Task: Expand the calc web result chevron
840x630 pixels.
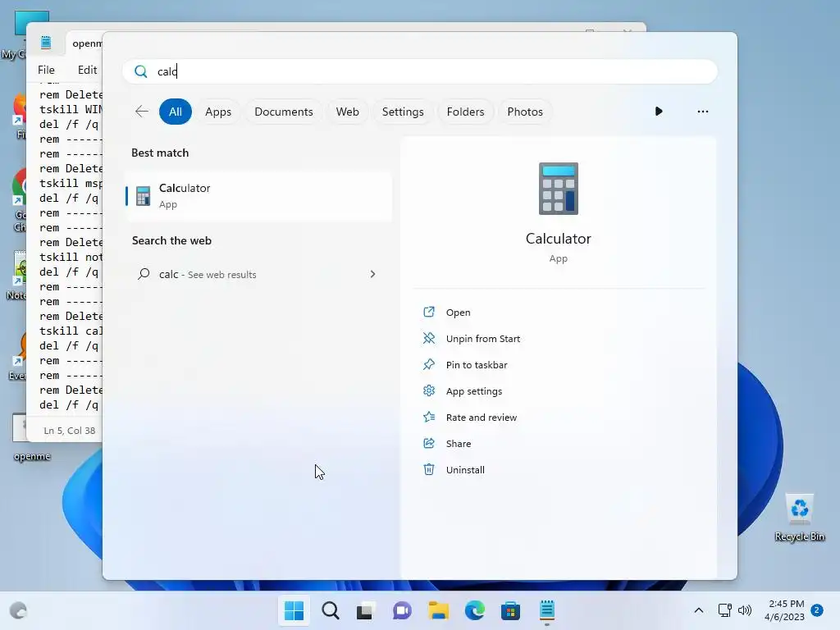Action: tap(372, 274)
